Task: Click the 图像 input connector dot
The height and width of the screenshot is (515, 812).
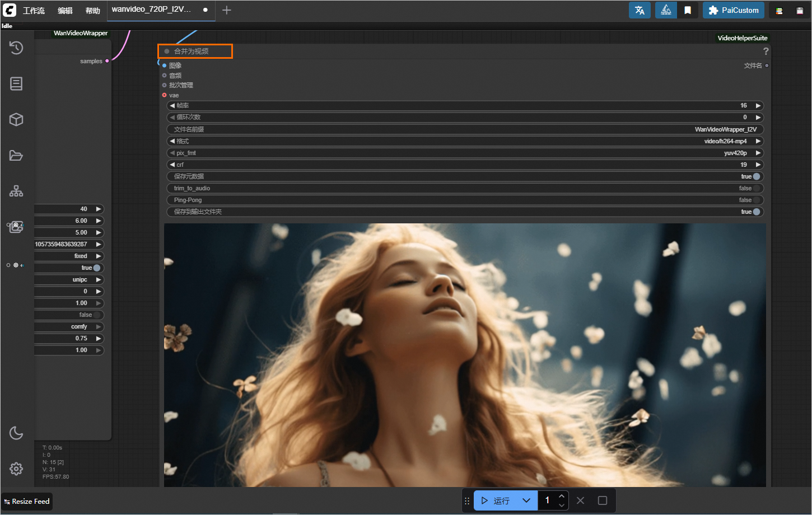Action: [164, 65]
